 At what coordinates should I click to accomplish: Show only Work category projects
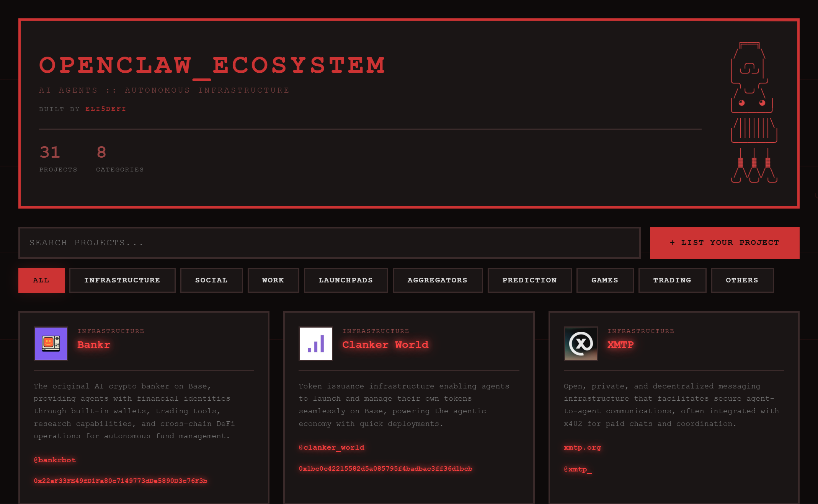pos(273,280)
